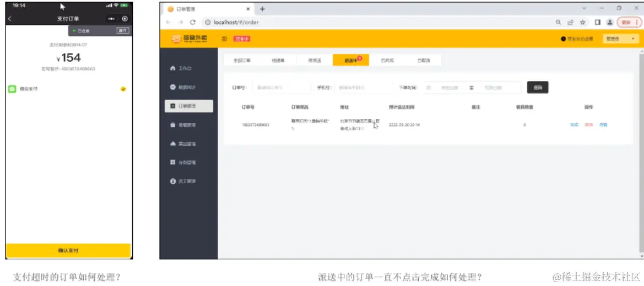Screen dimensions: 644x286
Task: Select the highlighted 派送中 tab
Action: point(351,60)
